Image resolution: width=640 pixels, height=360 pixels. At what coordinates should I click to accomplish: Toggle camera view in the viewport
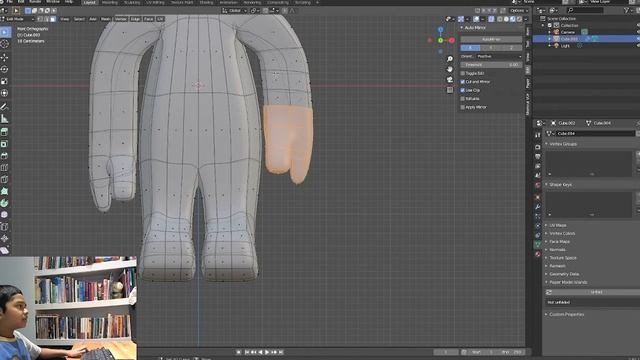[449, 80]
